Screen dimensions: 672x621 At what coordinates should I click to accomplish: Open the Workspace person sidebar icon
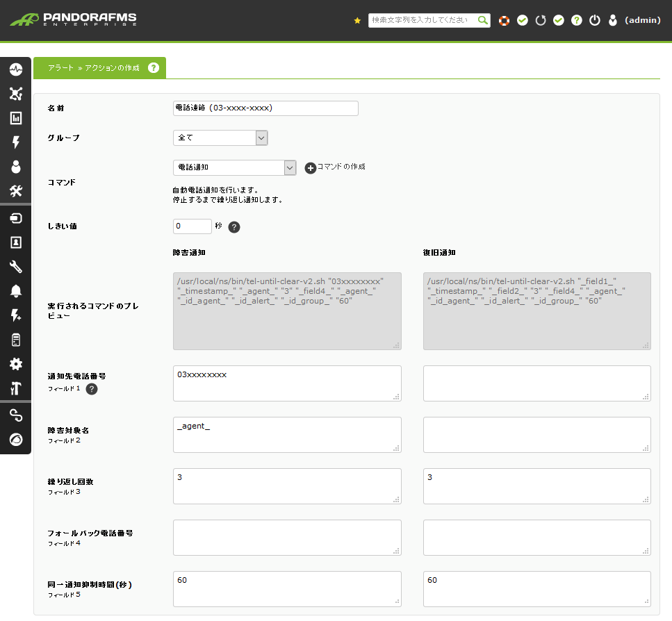16,167
